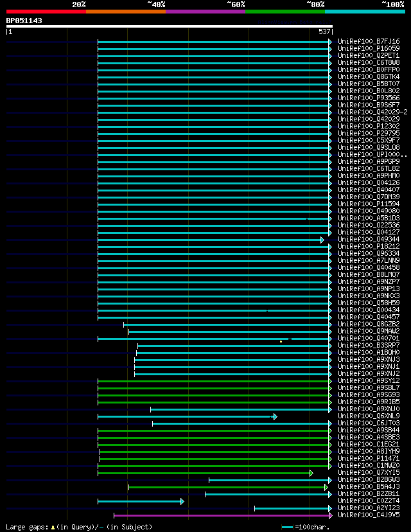411x532 pixels.
Task: Click UniRef100_A9PGP9 label
Action: [369, 161]
